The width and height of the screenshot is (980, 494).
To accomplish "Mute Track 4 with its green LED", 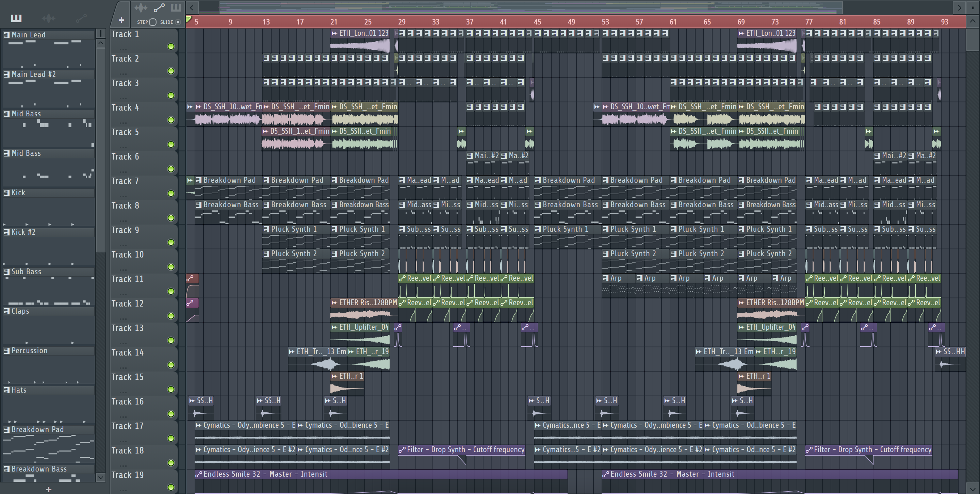I will tap(171, 120).
